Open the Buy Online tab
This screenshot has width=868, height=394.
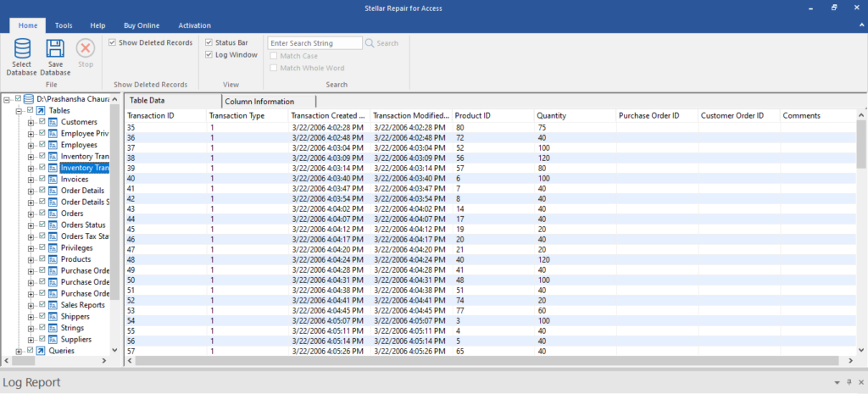tap(142, 25)
